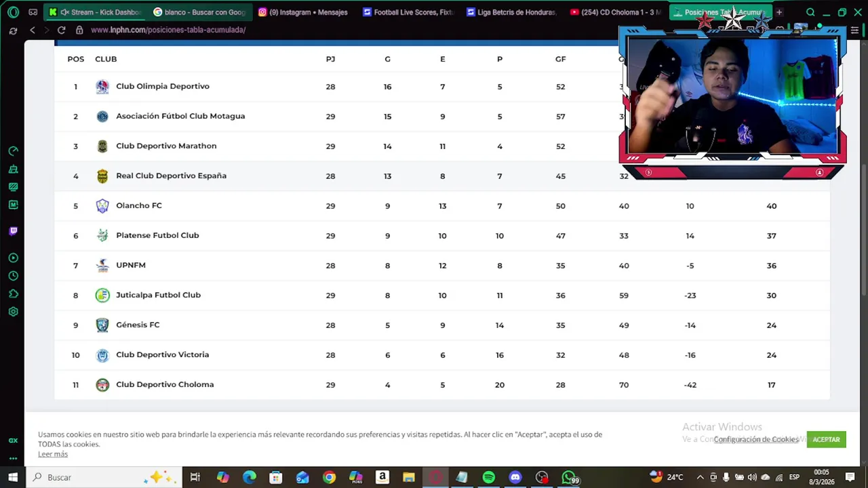868x488 pixels.
Task: Open the Amazon taskbar icon
Action: coord(382,477)
